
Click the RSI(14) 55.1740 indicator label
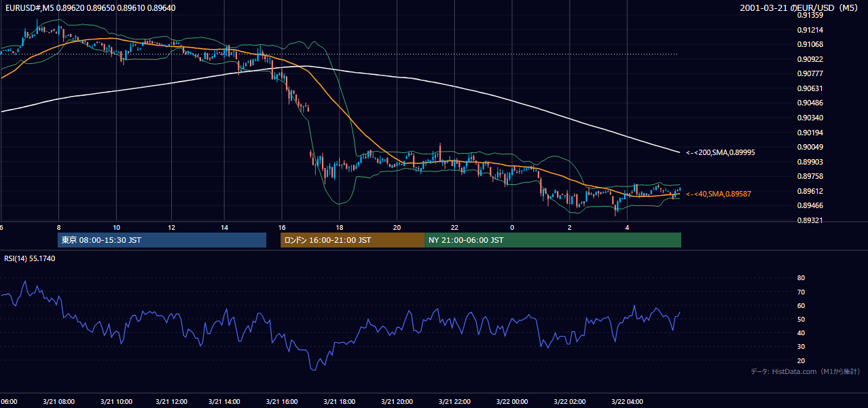pos(30,258)
